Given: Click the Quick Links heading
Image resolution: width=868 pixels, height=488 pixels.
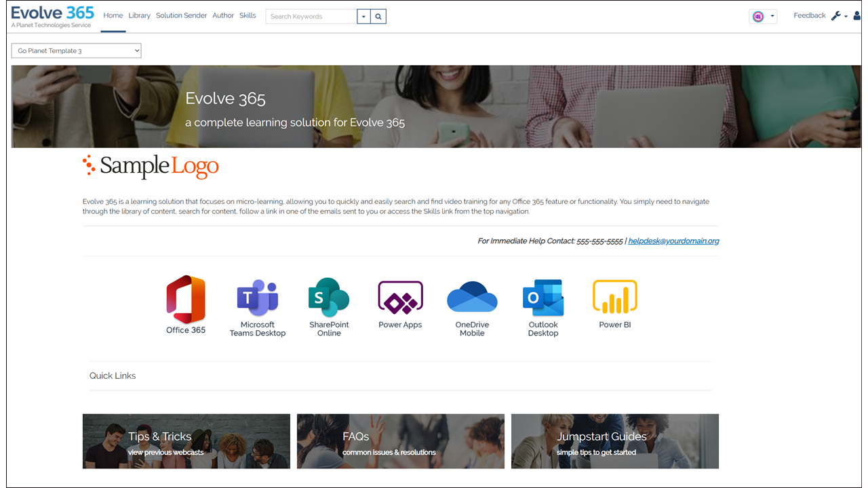Looking at the screenshot, I should (x=113, y=375).
